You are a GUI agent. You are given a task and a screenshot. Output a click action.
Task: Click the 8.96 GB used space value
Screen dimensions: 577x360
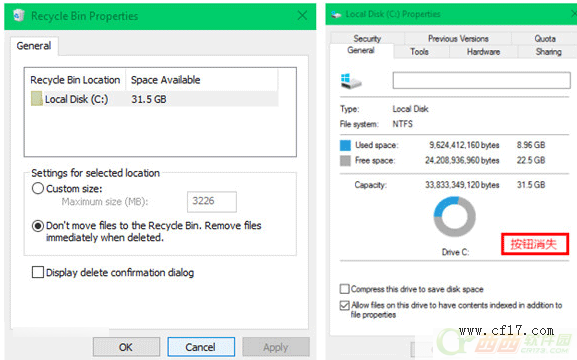[531, 145]
